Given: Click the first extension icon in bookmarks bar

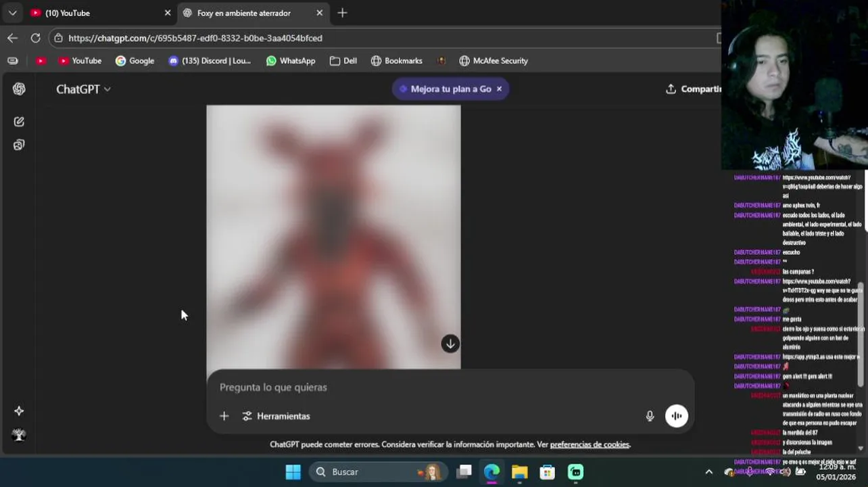Looking at the screenshot, I should [12, 61].
